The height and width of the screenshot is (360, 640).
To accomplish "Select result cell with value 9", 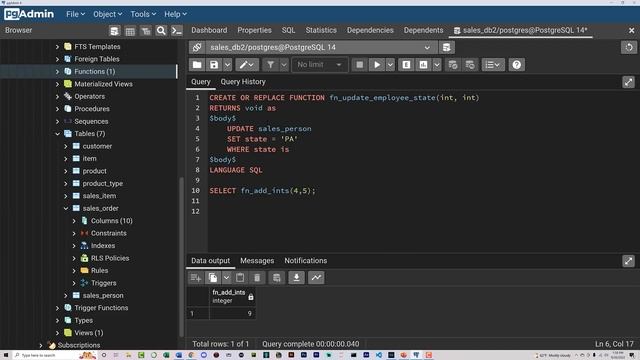I will (233, 313).
